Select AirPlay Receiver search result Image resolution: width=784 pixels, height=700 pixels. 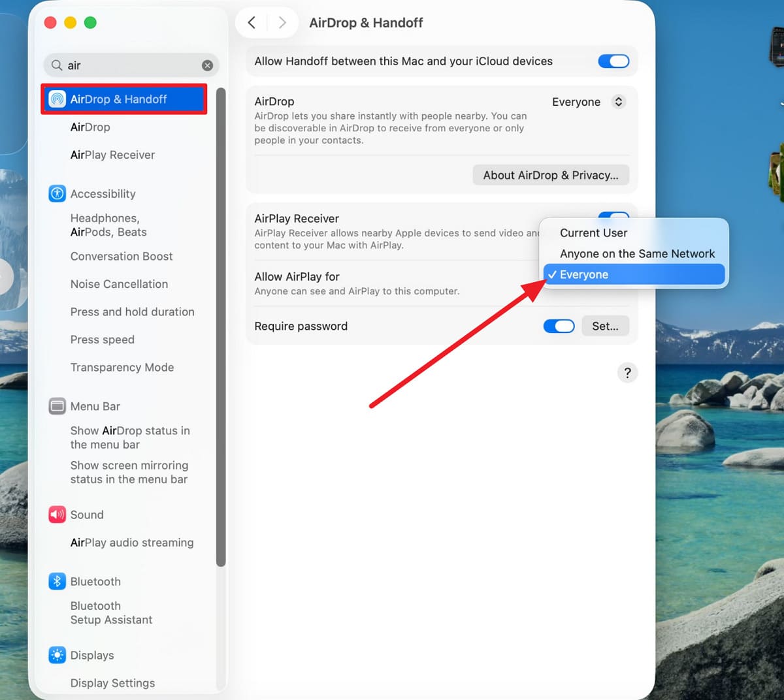click(112, 155)
